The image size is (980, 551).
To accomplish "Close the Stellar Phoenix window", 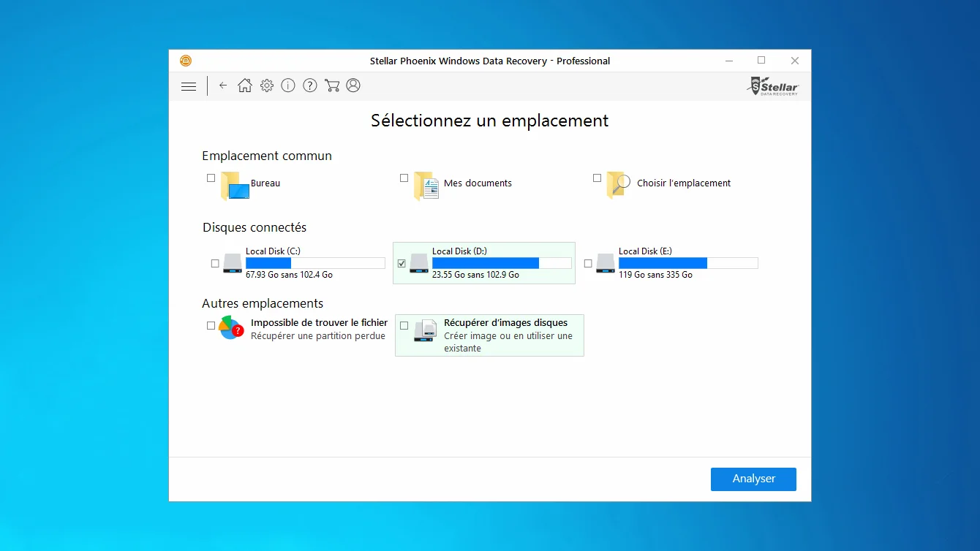I will [x=794, y=61].
